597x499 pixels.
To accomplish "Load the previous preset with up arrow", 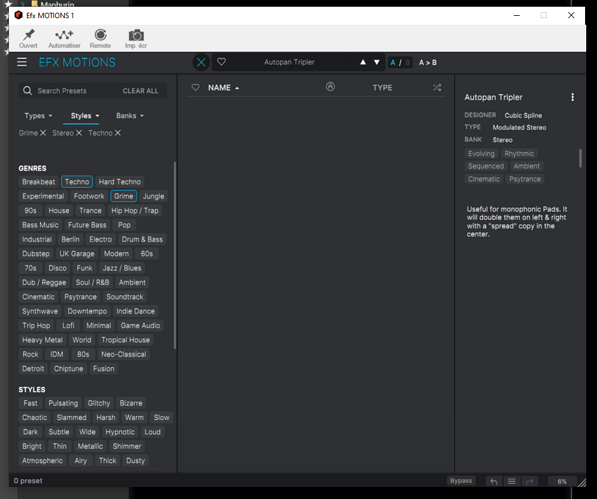I will [x=363, y=62].
